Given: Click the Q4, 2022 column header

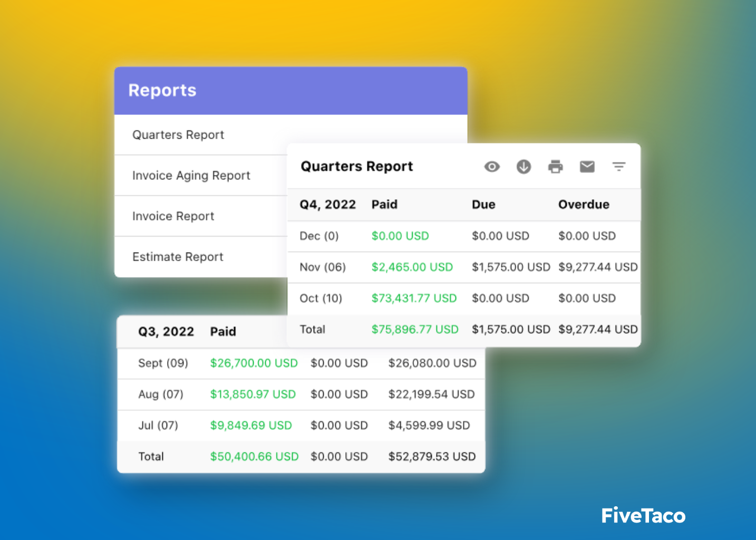Looking at the screenshot, I should click(x=328, y=205).
